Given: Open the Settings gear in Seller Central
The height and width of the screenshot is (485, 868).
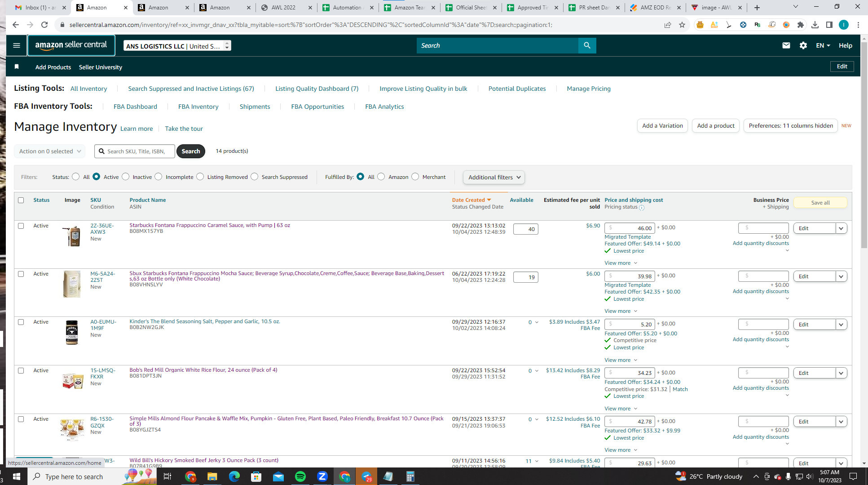Looking at the screenshot, I should click(803, 45).
